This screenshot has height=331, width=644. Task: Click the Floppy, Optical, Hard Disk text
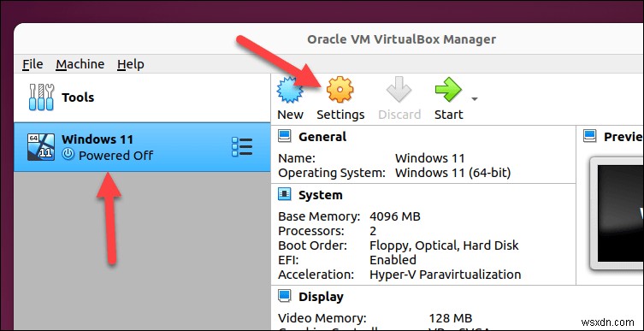coord(444,245)
